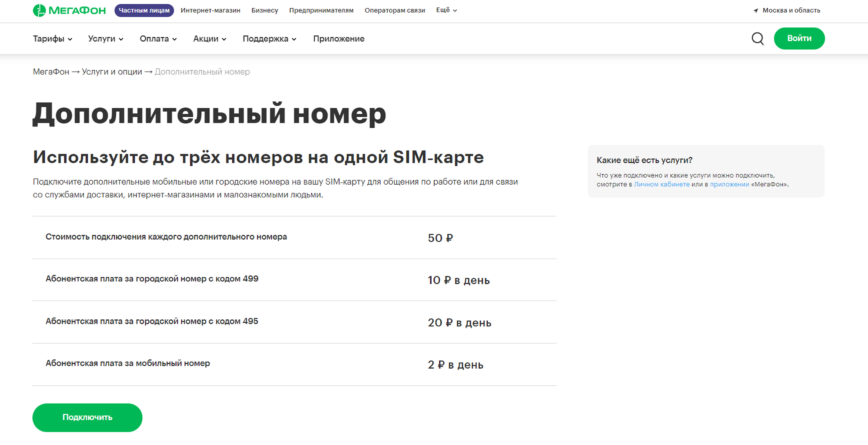868x445 pixels.
Task: Open the Приложение menu item
Action: pos(339,39)
